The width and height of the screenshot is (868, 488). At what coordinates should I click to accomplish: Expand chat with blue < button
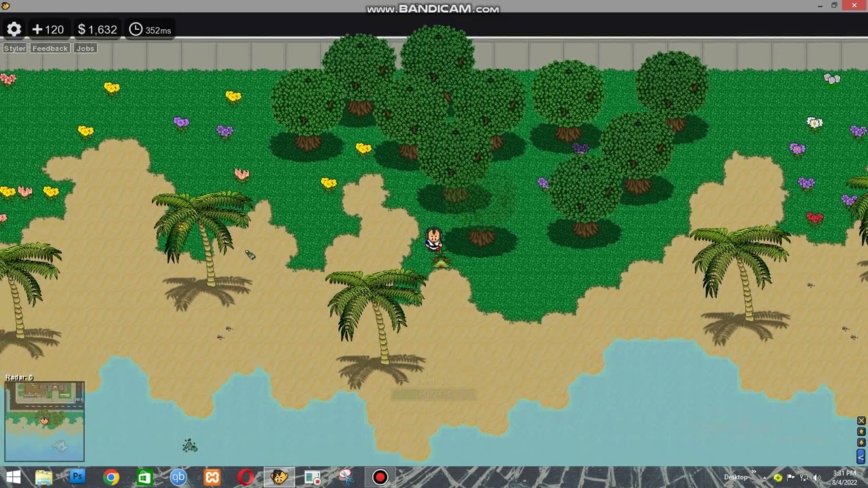click(861, 456)
